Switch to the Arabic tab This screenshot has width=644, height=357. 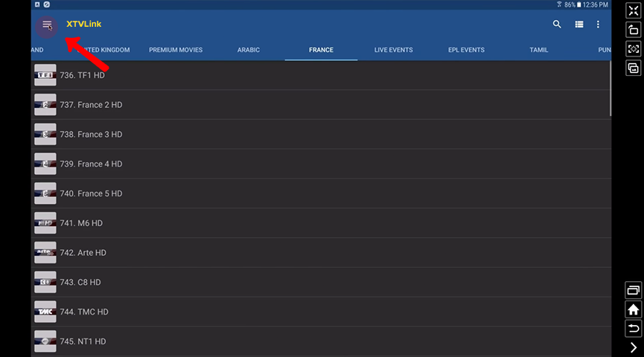coord(249,50)
